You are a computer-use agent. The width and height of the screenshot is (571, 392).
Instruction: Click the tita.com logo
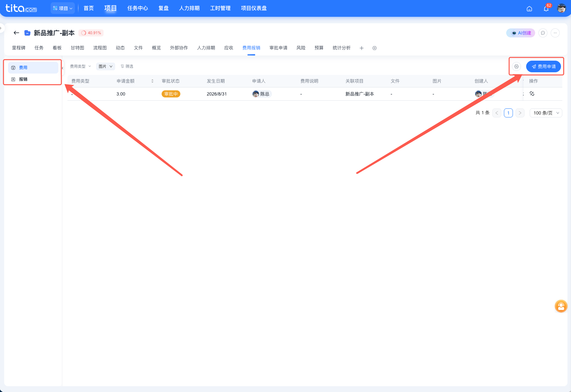click(21, 8)
